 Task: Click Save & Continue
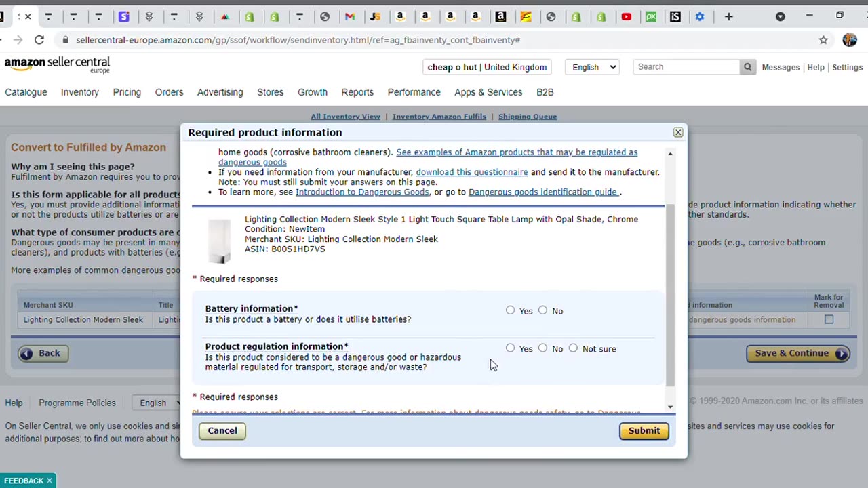coord(797,353)
